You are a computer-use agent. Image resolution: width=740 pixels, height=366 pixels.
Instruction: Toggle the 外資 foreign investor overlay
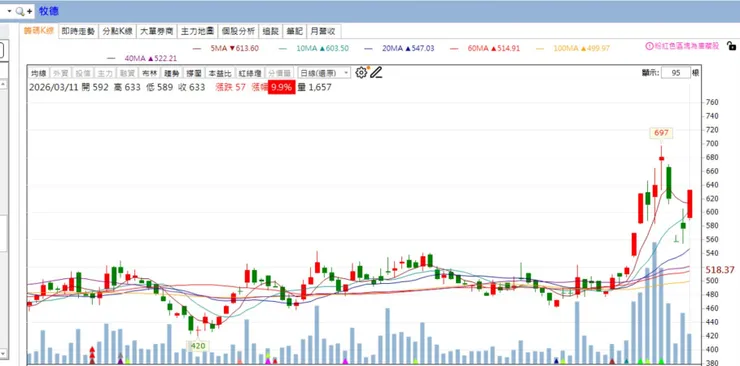tap(60, 73)
